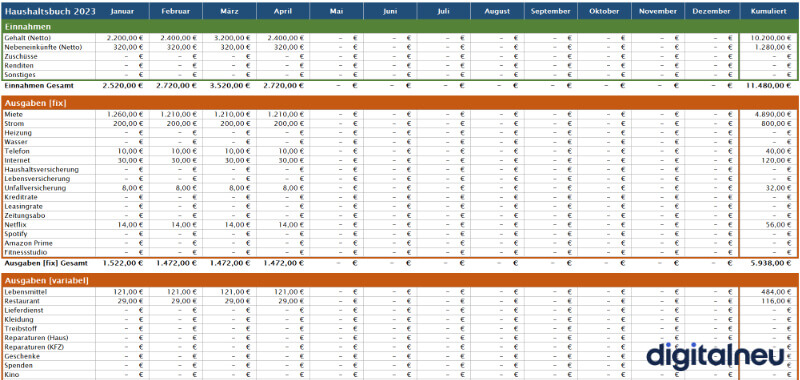Select the September column header
The height and width of the screenshot is (380, 800).
point(551,11)
